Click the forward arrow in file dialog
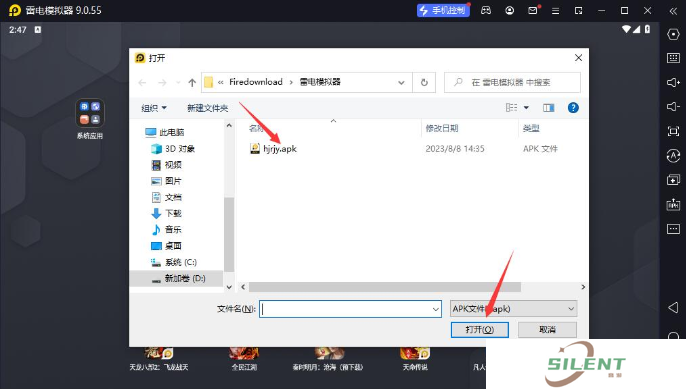 pos(162,82)
